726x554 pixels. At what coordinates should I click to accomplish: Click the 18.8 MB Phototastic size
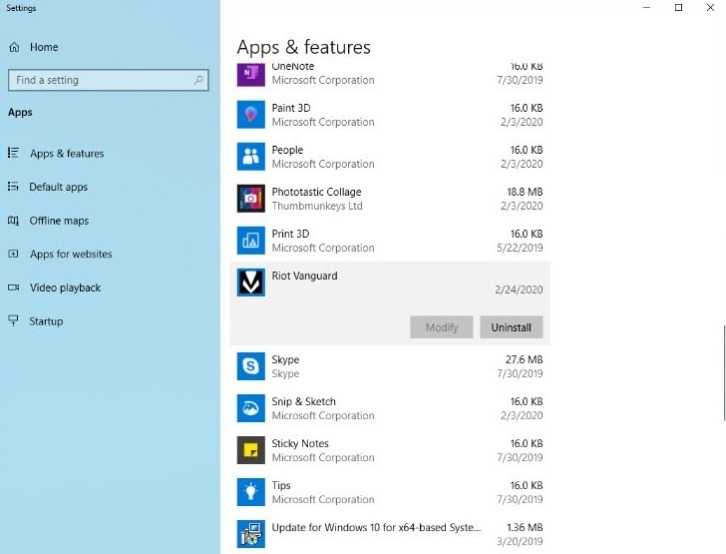(525, 192)
